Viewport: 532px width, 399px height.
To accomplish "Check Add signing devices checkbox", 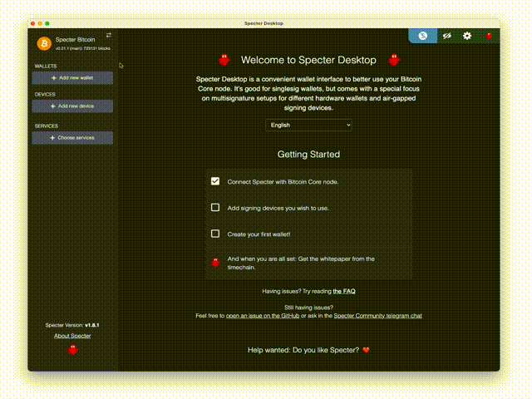I will 215,207.
